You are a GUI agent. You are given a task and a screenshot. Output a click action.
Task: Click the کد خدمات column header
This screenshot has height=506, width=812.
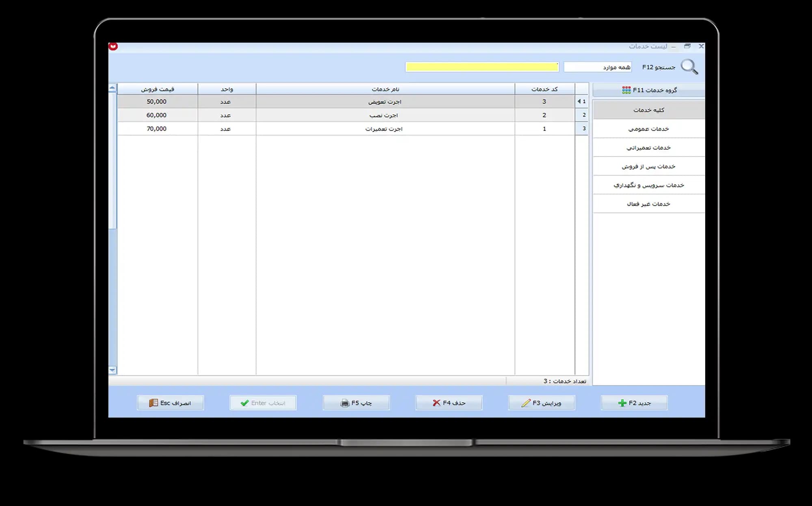coord(545,89)
